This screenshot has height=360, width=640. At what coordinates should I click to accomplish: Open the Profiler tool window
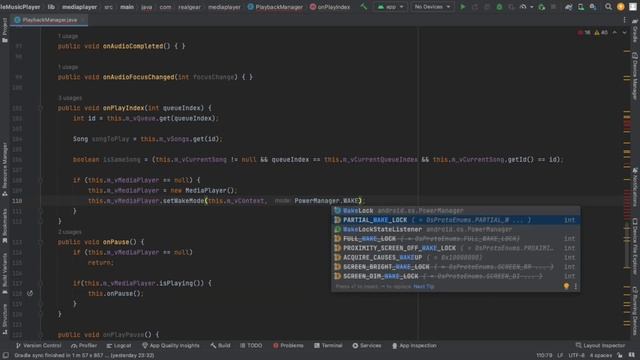84,345
